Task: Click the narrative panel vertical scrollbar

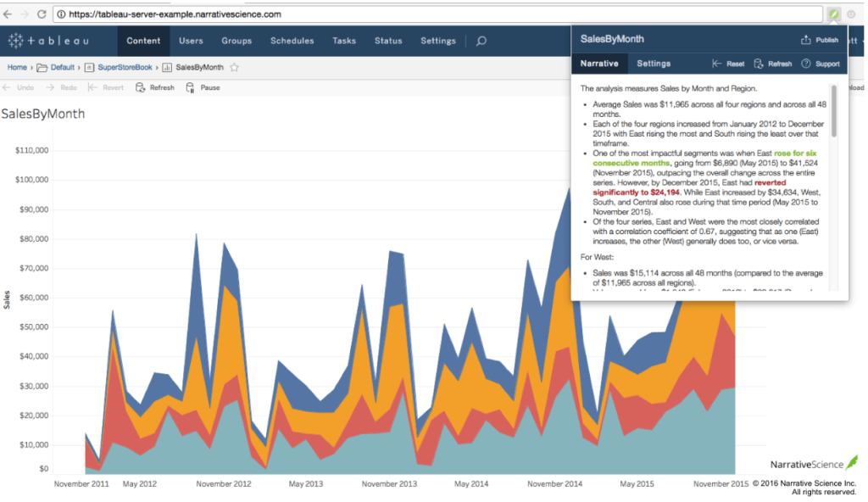Action: point(834,110)
